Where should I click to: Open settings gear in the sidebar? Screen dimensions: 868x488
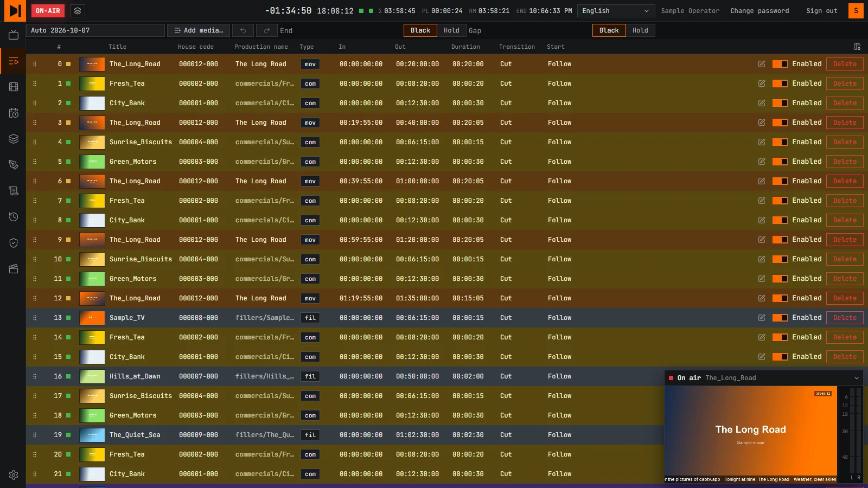tap(14, 475)
